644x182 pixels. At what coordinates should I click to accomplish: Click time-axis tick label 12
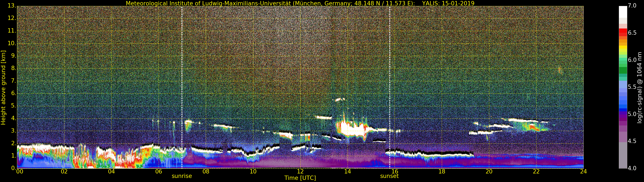[x=300, y=172]
